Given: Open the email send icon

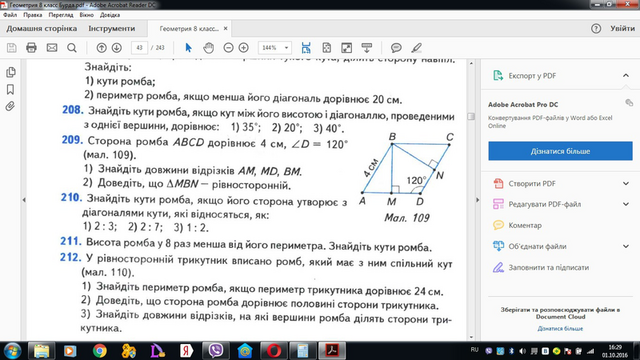Looking at the screenshot, I should 52,48.
